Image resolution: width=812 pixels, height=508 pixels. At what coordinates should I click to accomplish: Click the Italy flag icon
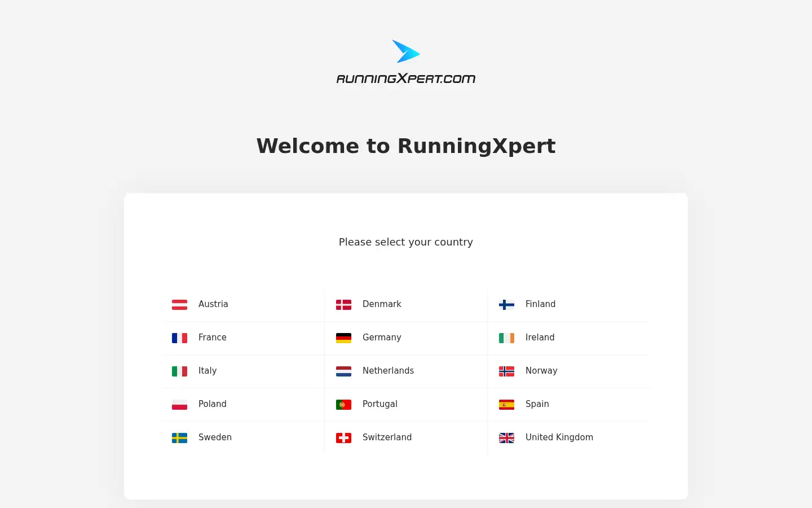179,371
